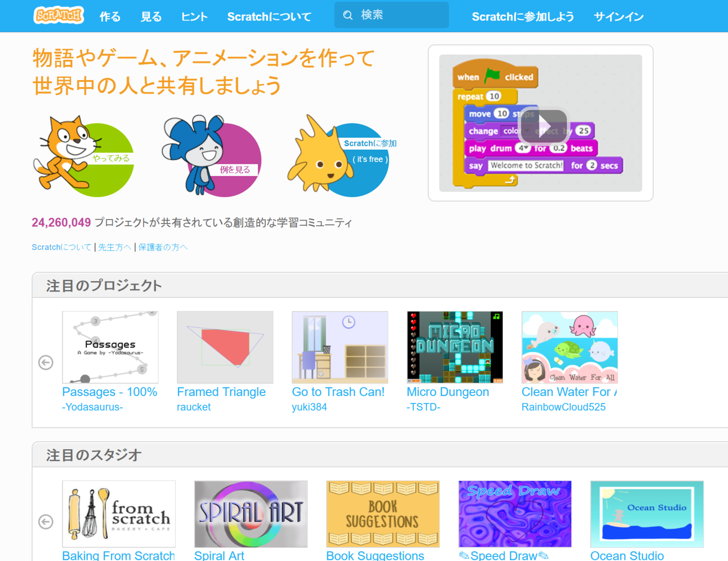Image resolution: width=728 pixels, height=561 pixels.
Task: Open the Micro Dungeon thumbnail
Action: [455, 347]
